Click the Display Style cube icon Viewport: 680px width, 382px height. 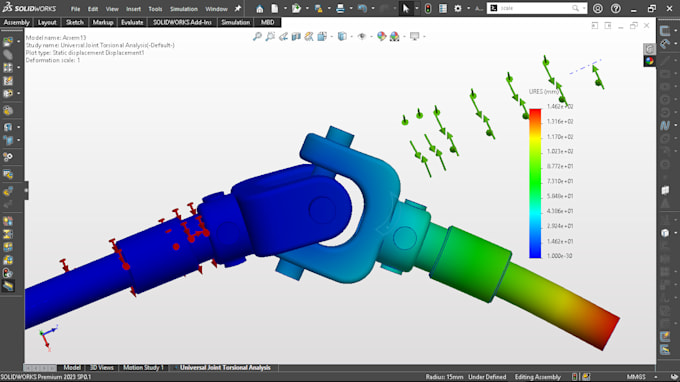[342, 36]
